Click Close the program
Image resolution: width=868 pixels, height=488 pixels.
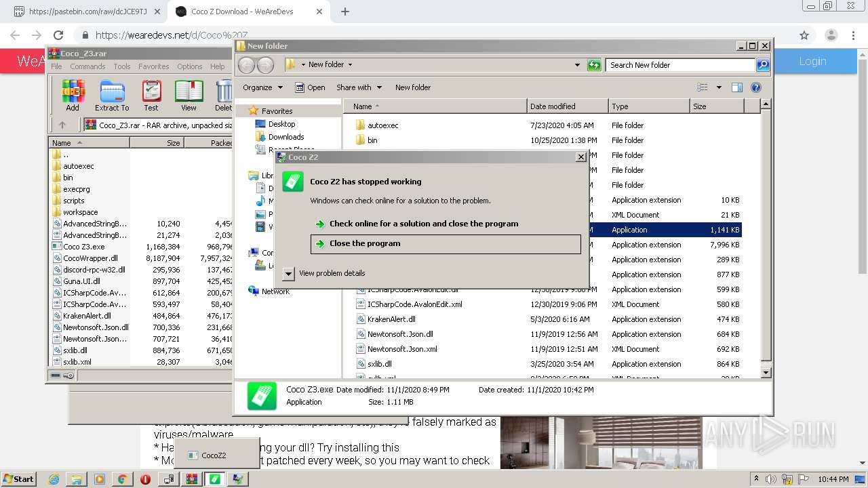point(446,244)
